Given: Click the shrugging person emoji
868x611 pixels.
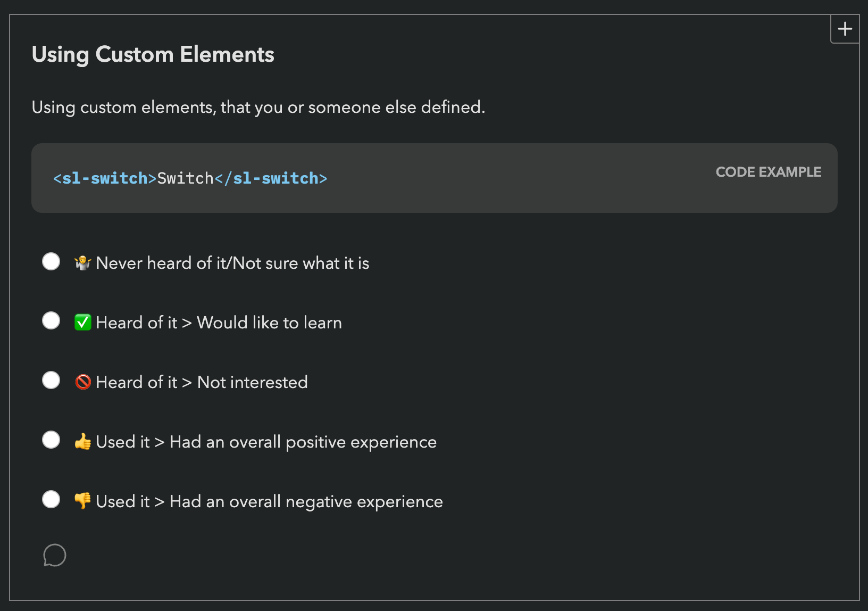Looking at the screenshot, I should 83,263.
